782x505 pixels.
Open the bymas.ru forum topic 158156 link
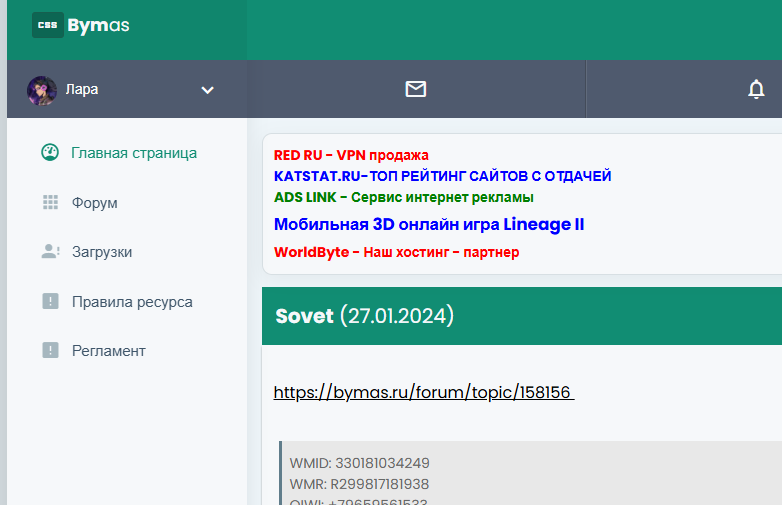[x=423, y=393]
